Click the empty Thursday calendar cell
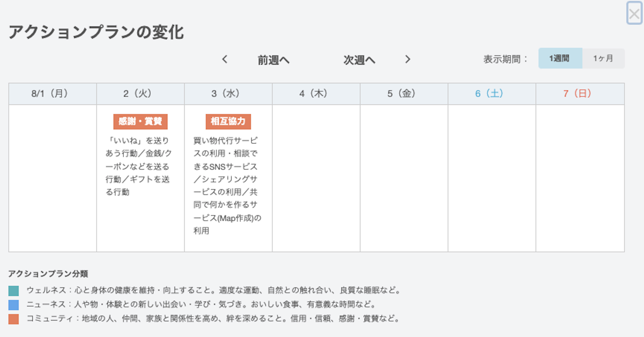The width and height of the screenshot is (644, 337). 316,178
